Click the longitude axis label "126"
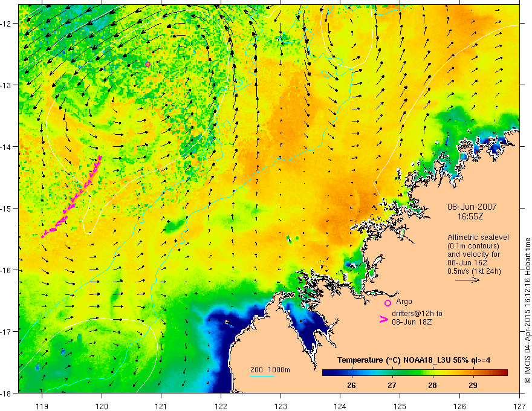This screenshot has width=532, height=411. (459, 406)
